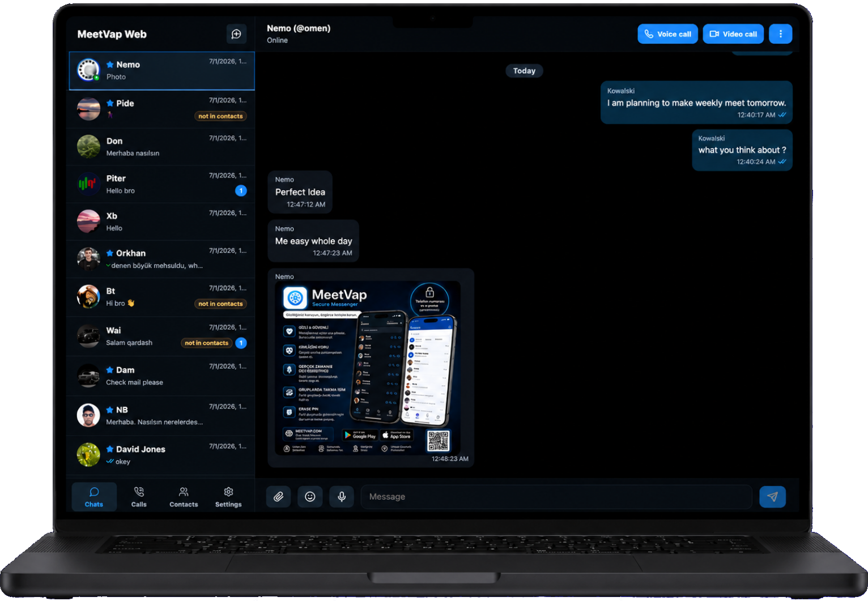Open the MeetVap image attachment
Screen dimensions: 868x601
click(x=368, y=368)
